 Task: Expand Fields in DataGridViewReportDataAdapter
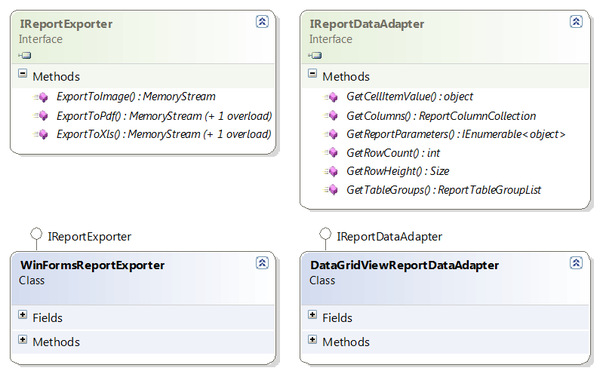coord(313,315)
